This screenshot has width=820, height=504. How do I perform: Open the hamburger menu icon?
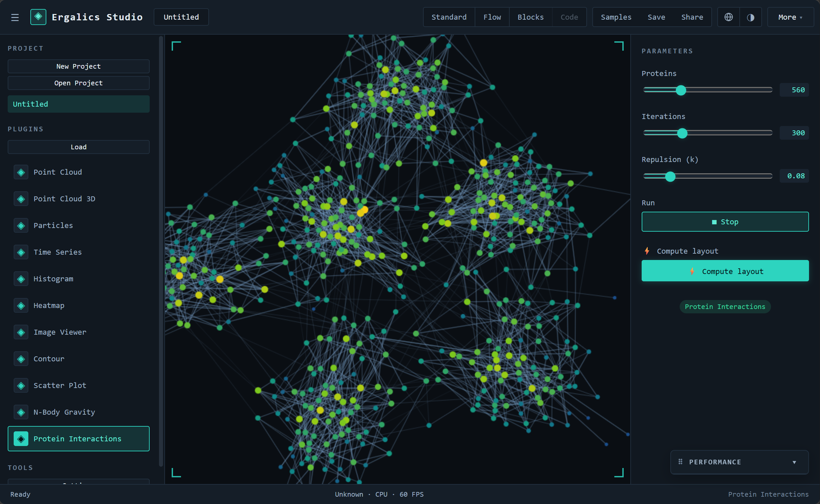coord(15,17)
